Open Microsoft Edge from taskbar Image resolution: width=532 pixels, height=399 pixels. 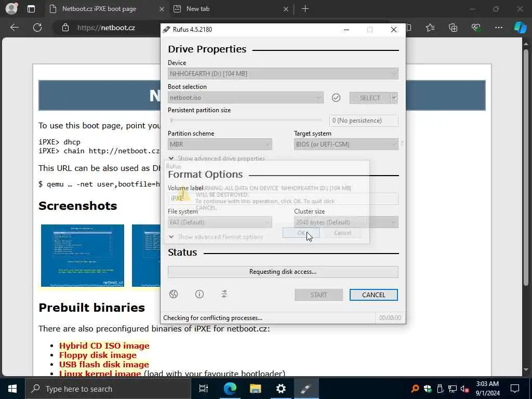tap(230, 389)
